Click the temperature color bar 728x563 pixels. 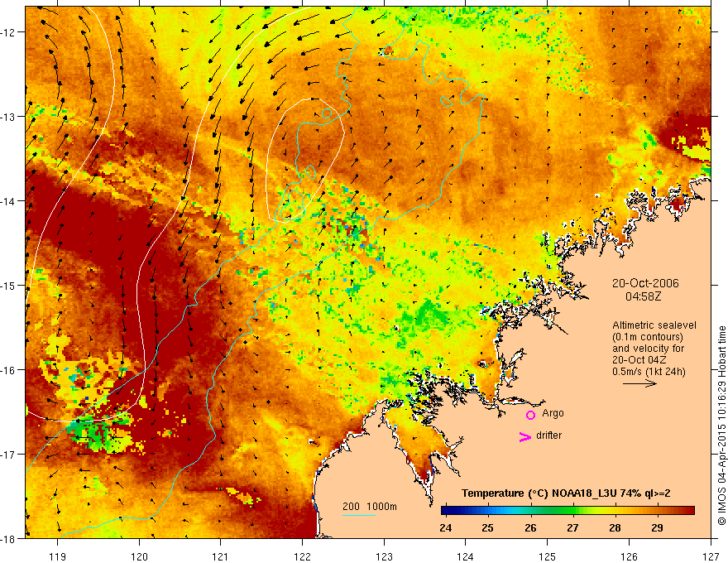tap(568, 511)
